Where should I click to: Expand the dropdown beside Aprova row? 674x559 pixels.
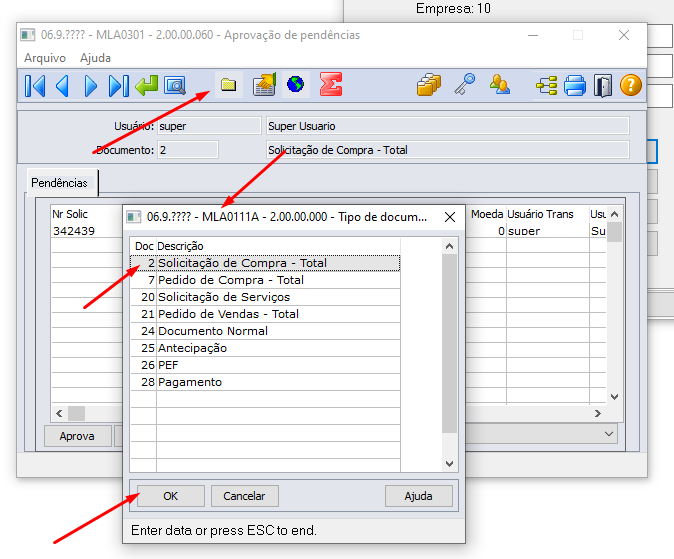click(609, 434)
